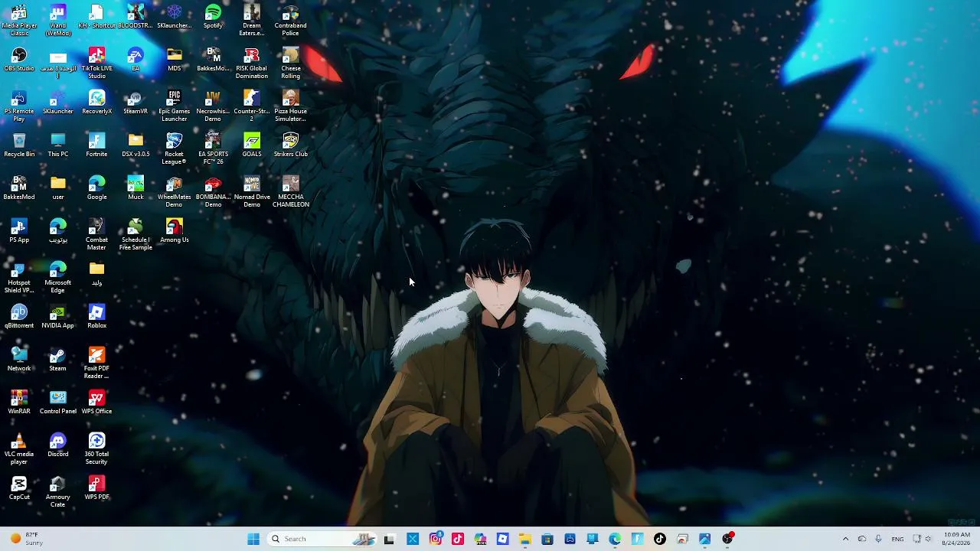Screen dimensions: 980x551
Task: Open Instagram from the taskbar
Action: click(435, 539)
